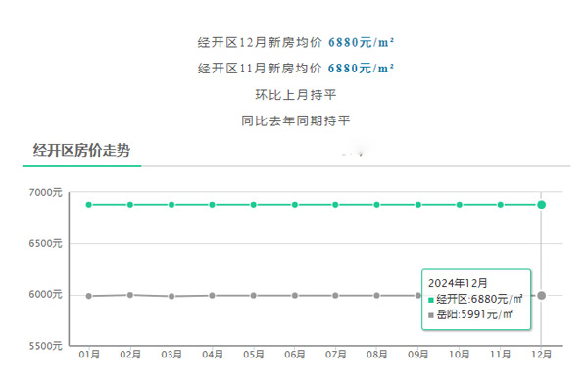Click the 11月 new house price 6880元/m²
The image size is (588, 381).
[361, 69]
